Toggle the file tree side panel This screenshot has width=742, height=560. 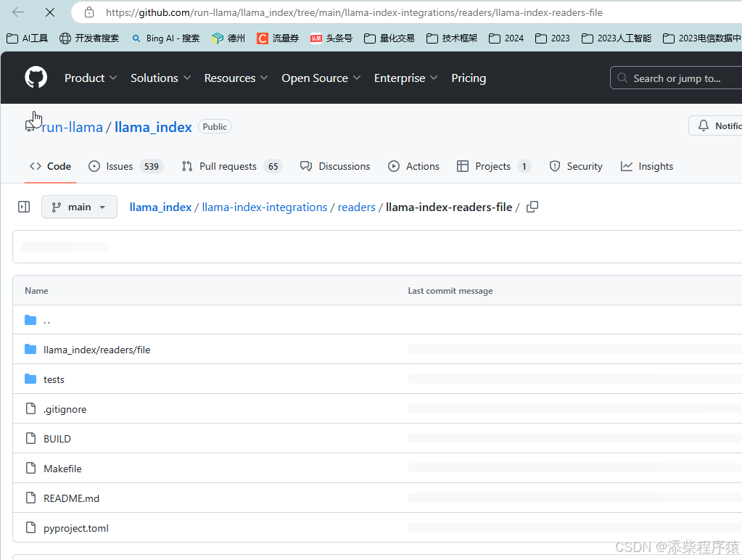24,207
